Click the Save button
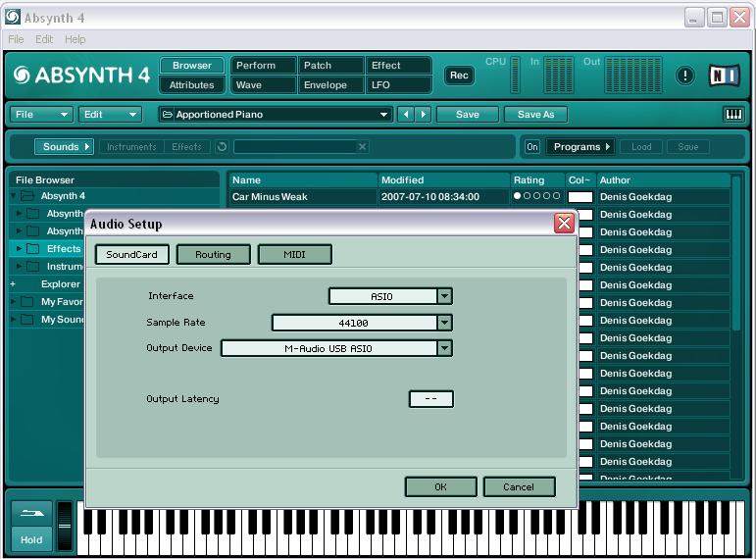 [x=468, y=115]
